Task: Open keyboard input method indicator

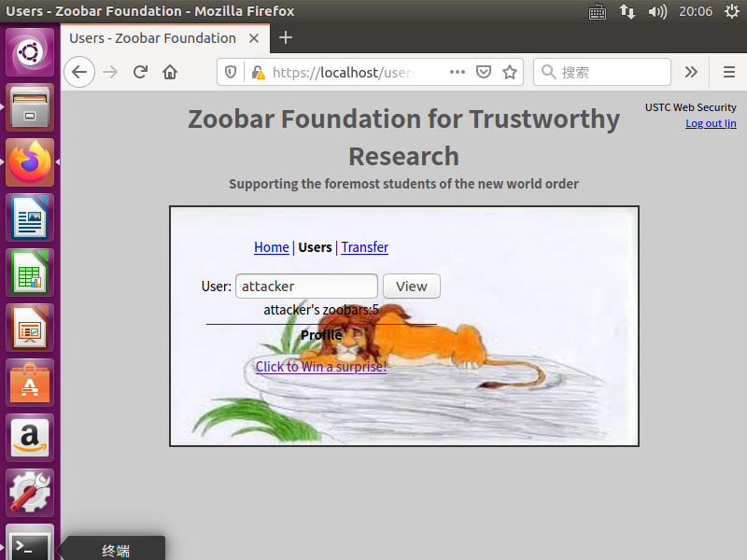Action: pyautogui.click(x=598, y=11)
